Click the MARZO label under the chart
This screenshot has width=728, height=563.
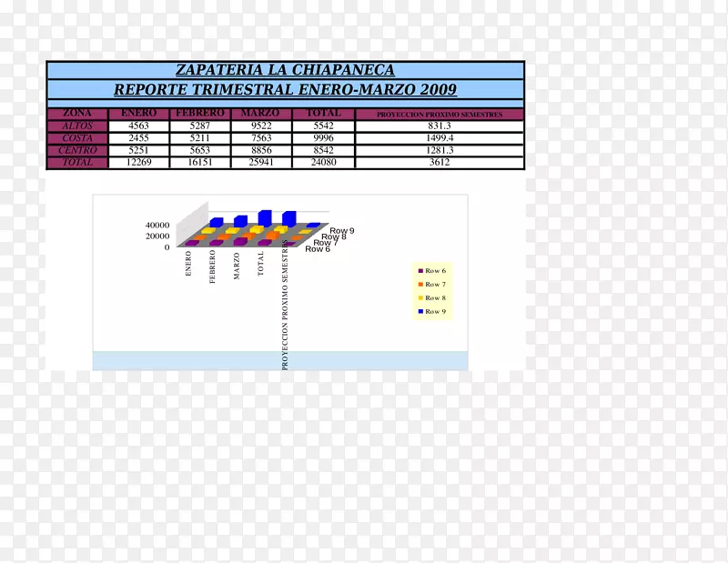[237, 266]
